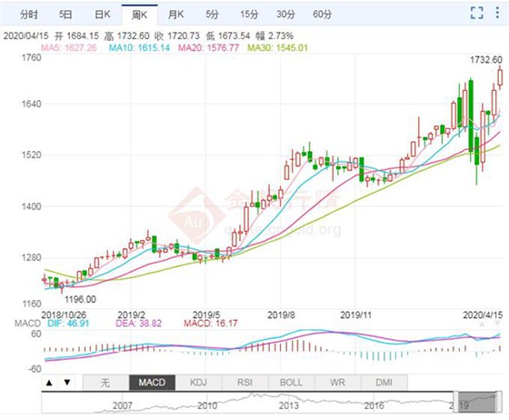Viewport: 509px width, 420px height.
Task: Select the WR indicator button
Action: click(x=337, y=383)
